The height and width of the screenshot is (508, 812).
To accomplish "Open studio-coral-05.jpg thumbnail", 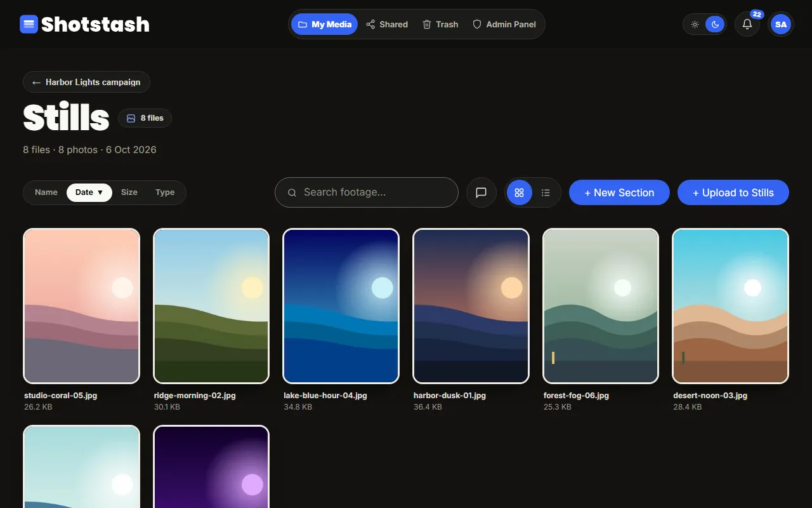I will (x=81, y=306).
